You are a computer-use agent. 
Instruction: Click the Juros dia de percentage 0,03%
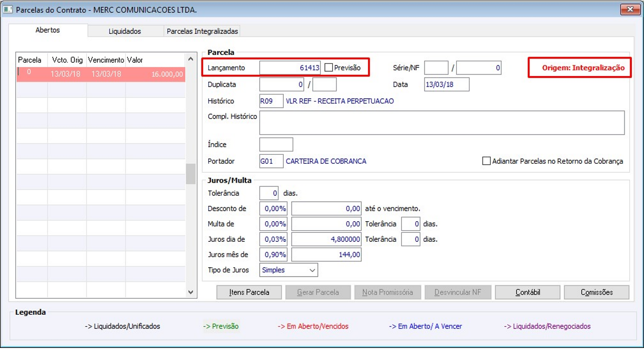(274, 239)
